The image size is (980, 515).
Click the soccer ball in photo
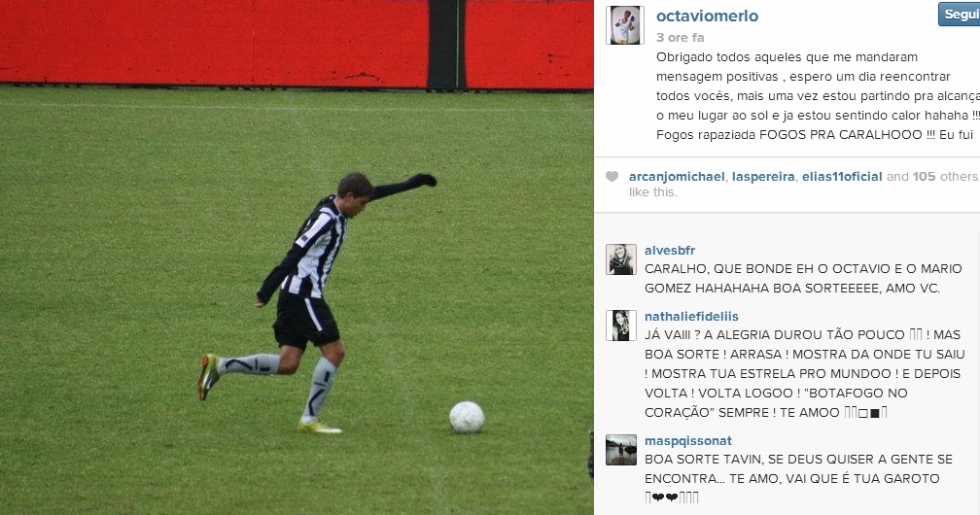[x=467, y=417]
